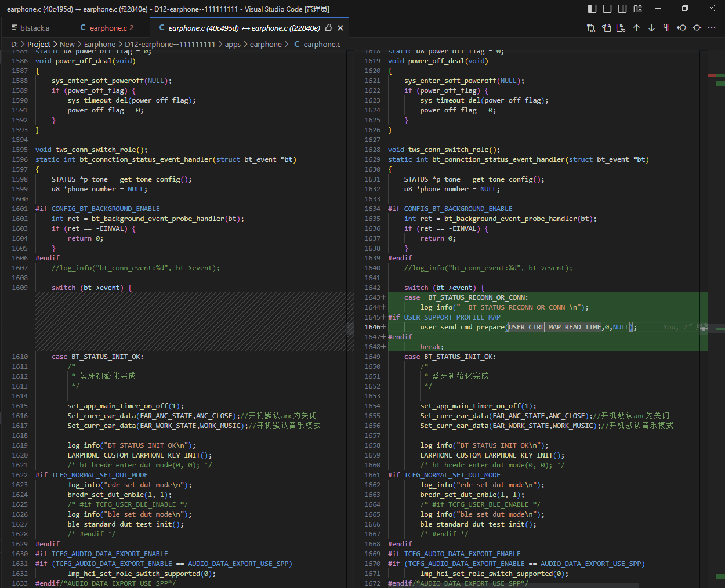Click the red error mark in overview ruler
Screen dimensions: 725x588
pos(712,75)
